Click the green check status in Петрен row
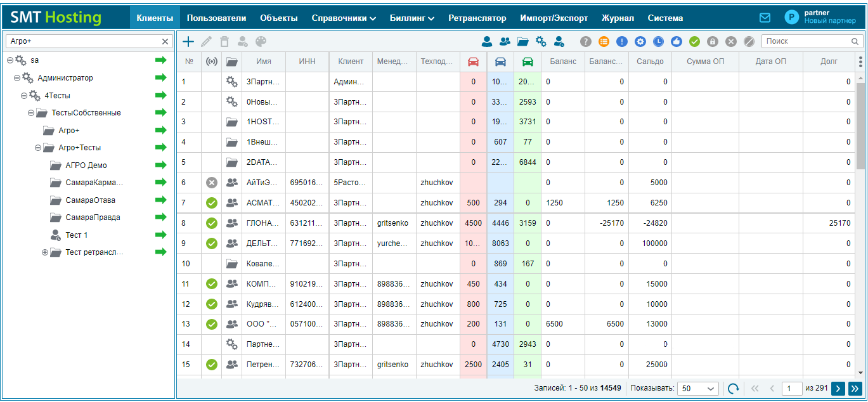868x402 pixels. point(212,365)
